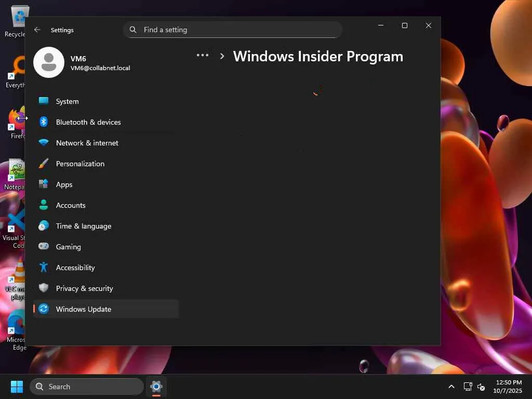
Task: Open Network & internet settings
Action: tap(106, 143)
